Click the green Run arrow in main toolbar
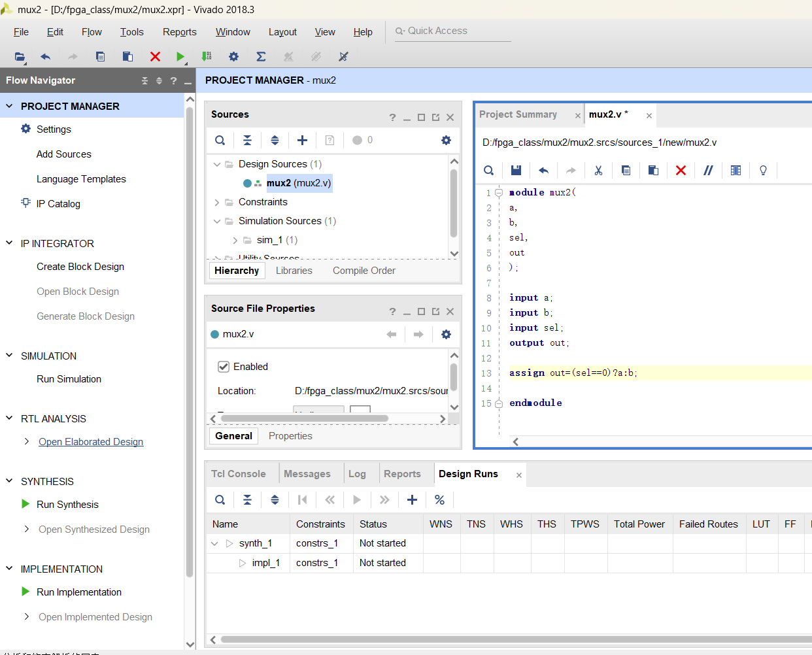 (x=180, y=57)
